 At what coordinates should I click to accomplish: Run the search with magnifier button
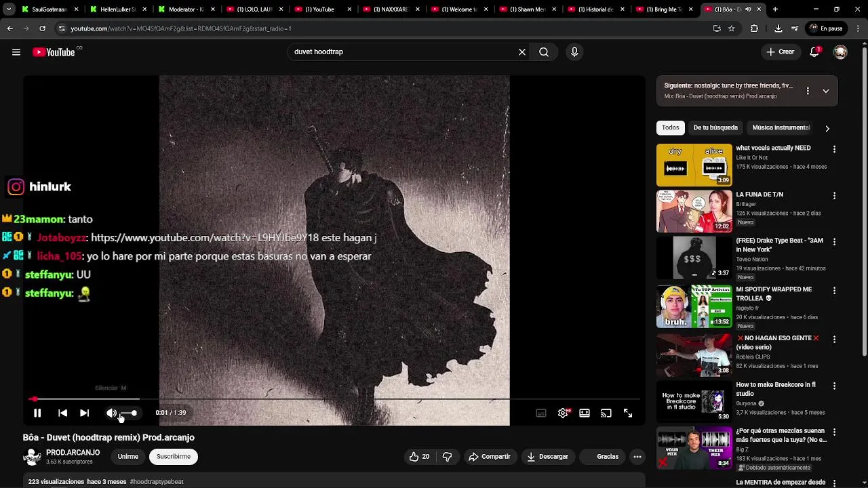pyautogui.click(x=544, y=52)
